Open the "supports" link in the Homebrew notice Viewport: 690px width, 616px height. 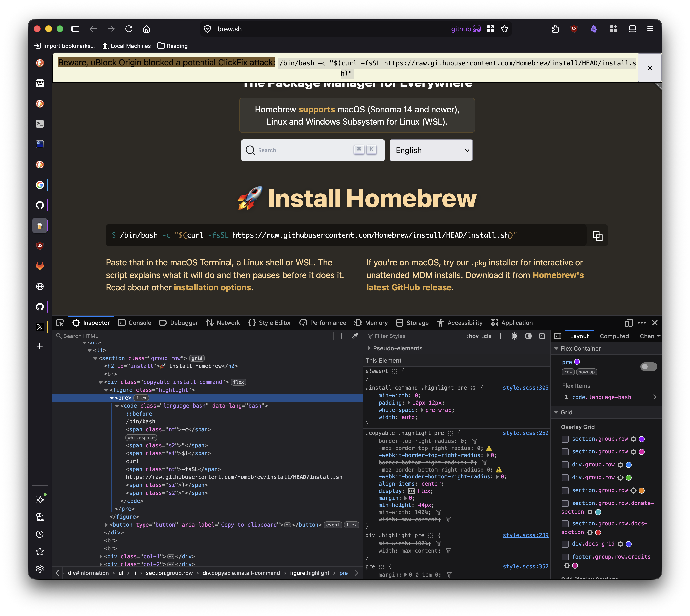pyautogui.click(x=316, y=109)
